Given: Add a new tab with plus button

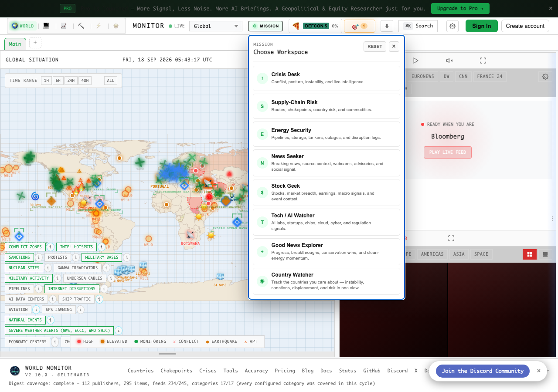Looking at the screenshot, I should click(35, 43).
